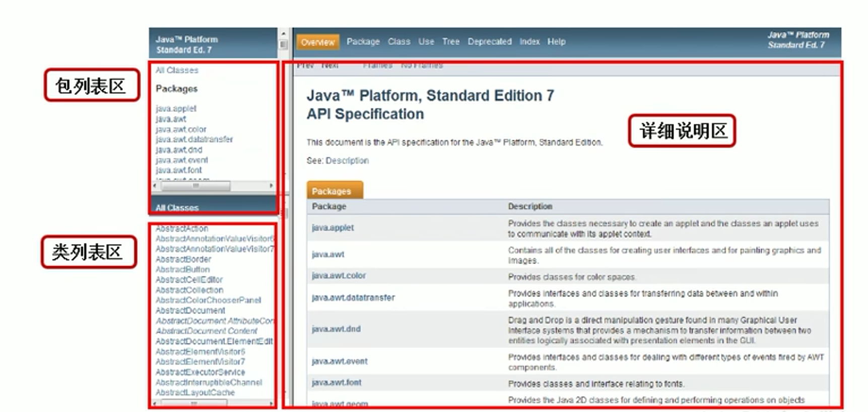Select java.awt.font in the left package list

(x=178, y=170)
